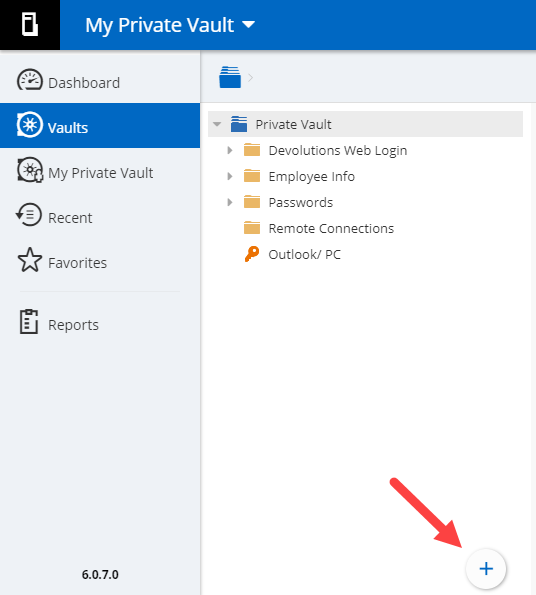This screenshot has width=536, height=595.
Task: Select the Private Vault root row
Action: [365, 124]
